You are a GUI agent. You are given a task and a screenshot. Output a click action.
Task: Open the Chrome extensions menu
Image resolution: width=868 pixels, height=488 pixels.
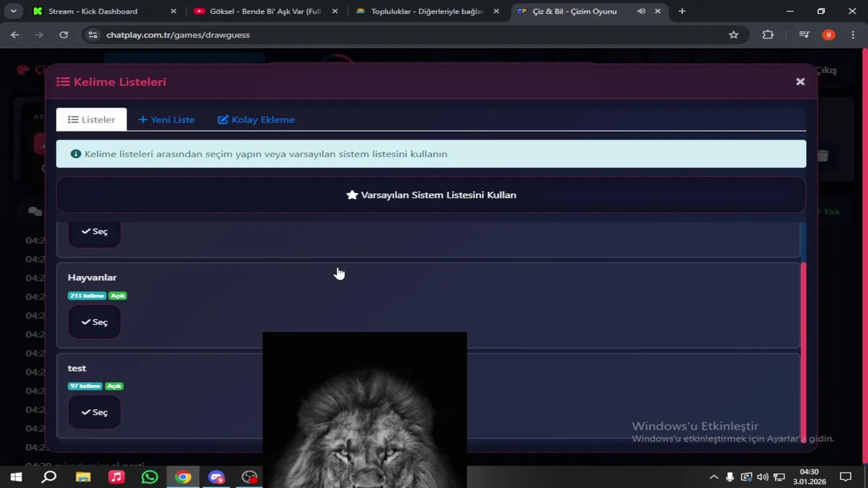point(768,35)
